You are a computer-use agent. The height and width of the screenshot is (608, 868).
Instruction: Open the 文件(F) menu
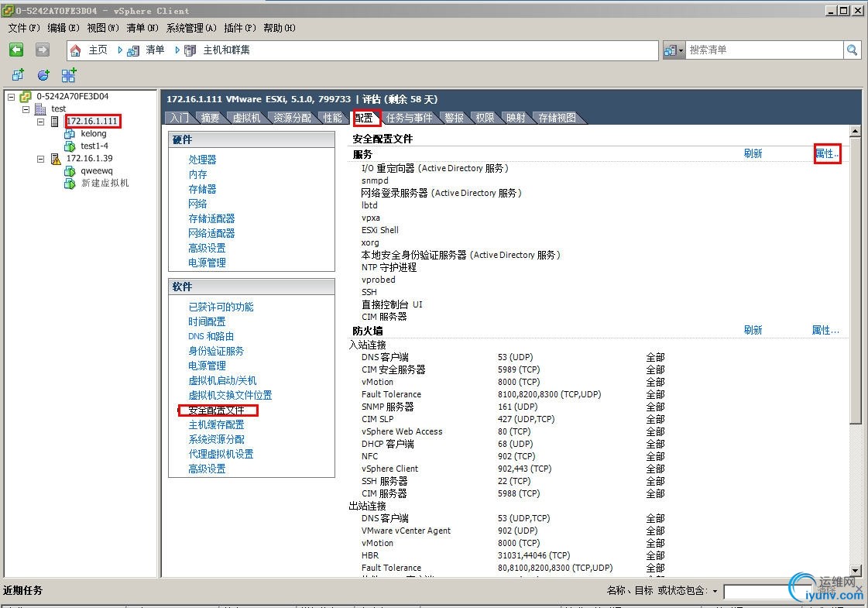(24, 28)
